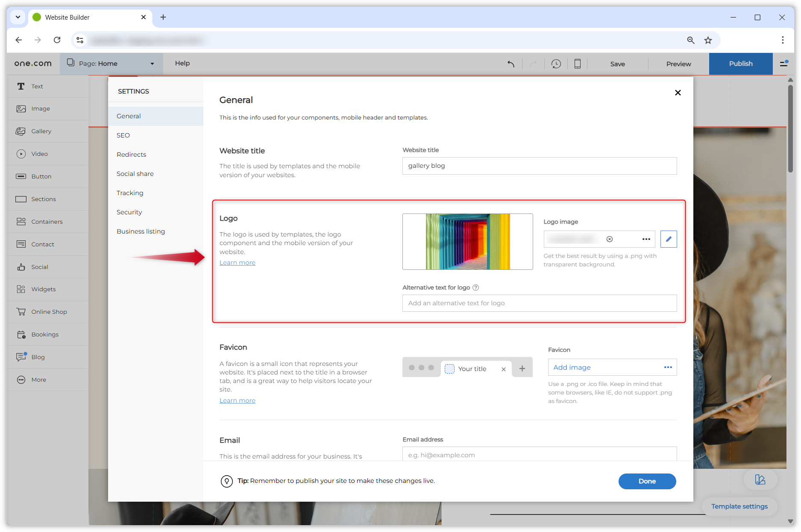Click the Done button
This screenshot has width=801, height=532.
(647, 481)
